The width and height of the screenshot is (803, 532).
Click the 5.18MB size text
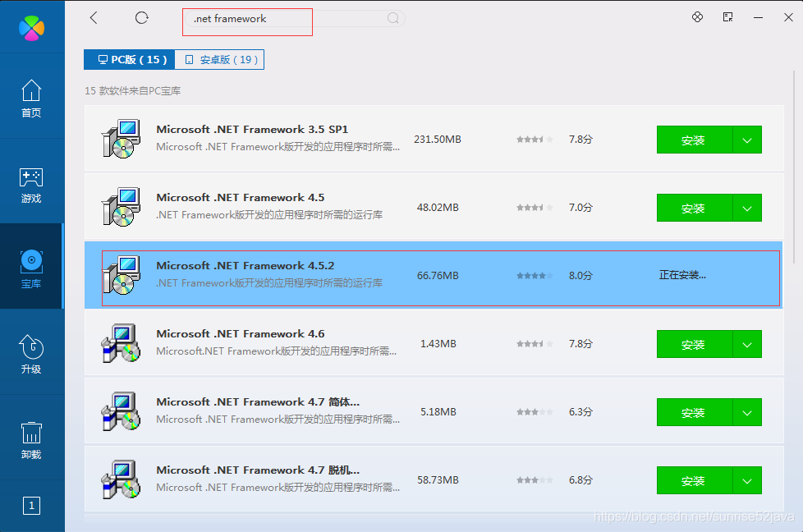(x=438, y=411)
